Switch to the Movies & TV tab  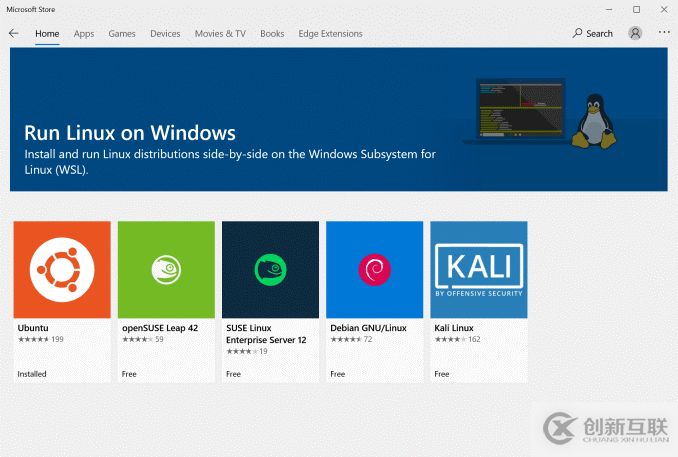coord(220,34)
